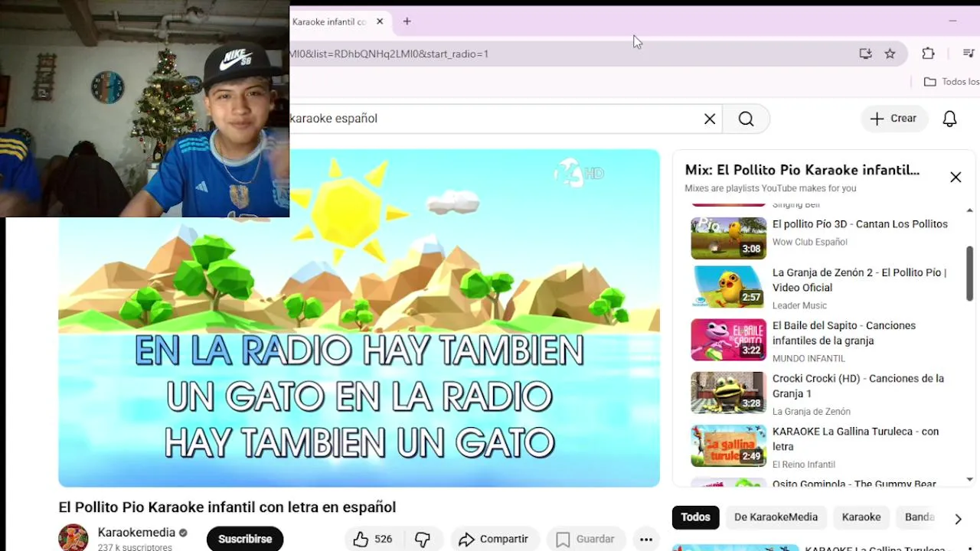Click the Guardar save button

[x=586, y=540]
